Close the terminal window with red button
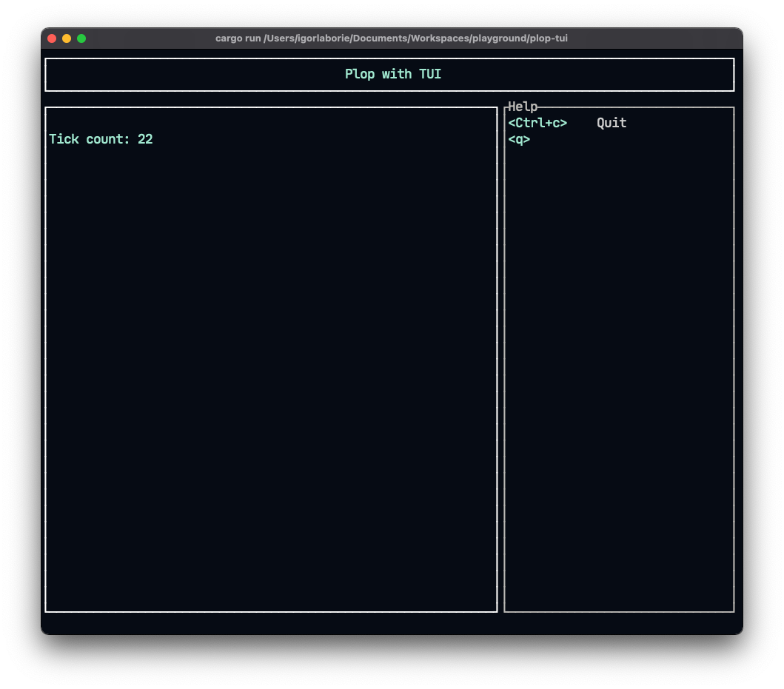Viewport: 784px width, 689px height. 52,38
